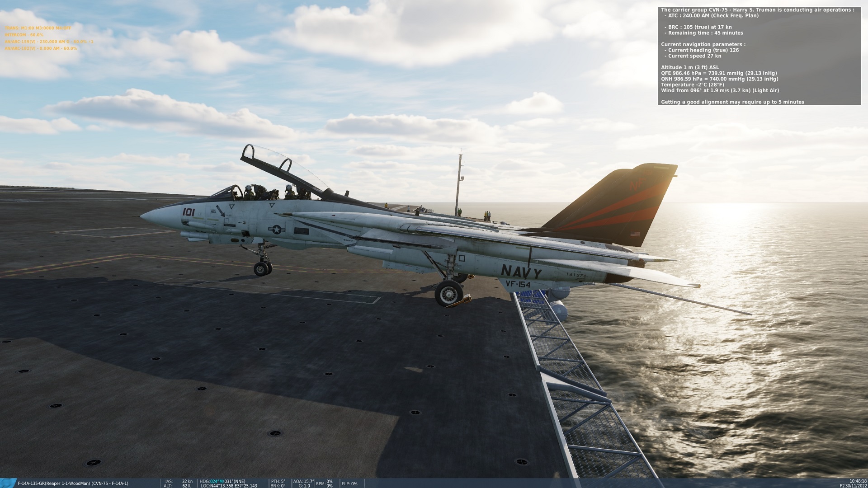Click the 'LOC:N44°13.358 E37°25.143' coordinates
Viewport: 868px width, 488px height.
pos(229,486)
